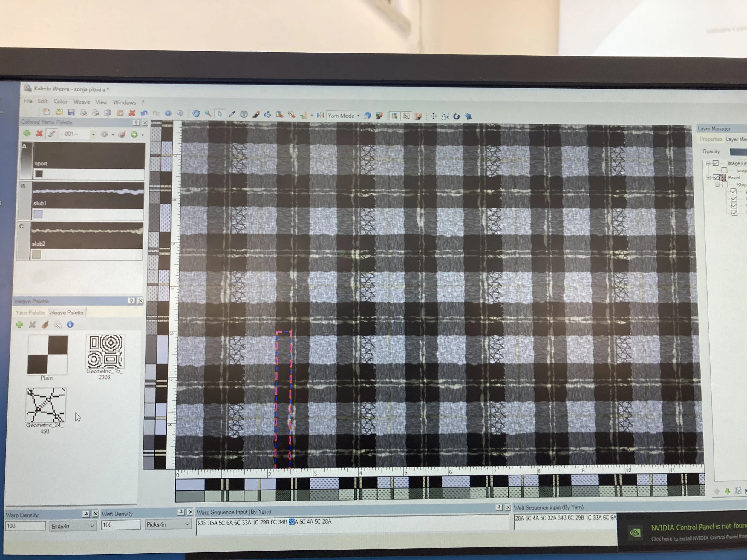Select the Zoom magnifier tool
Viewport: 747px width, 560px height.
point(208,114)
